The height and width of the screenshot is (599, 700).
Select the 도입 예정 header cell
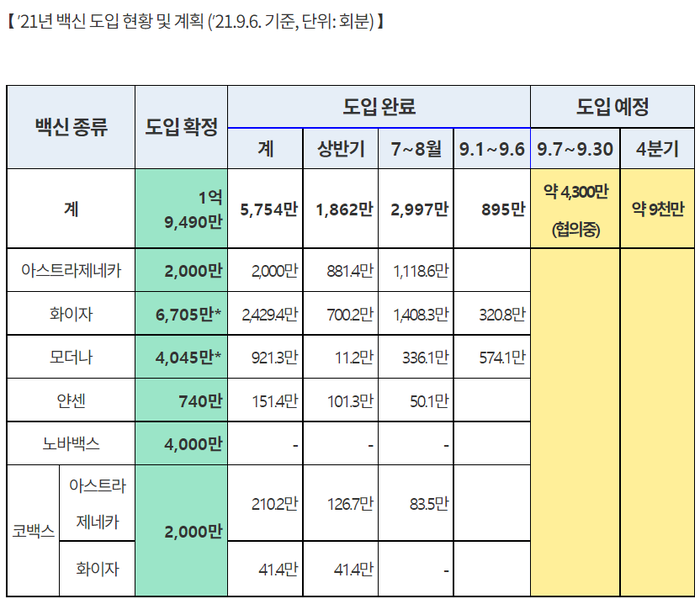coord(612,107)
